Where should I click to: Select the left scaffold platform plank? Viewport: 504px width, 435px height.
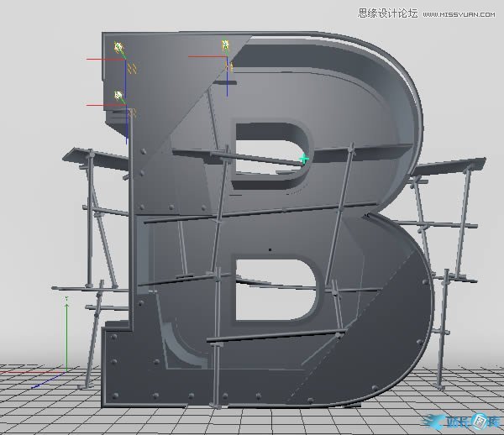[92, 156]
